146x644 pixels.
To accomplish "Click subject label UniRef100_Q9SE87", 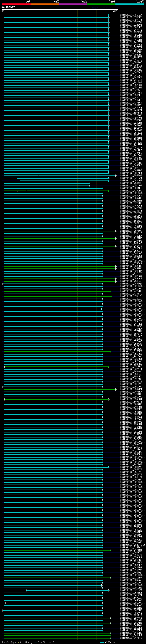I will coord(131,50).
